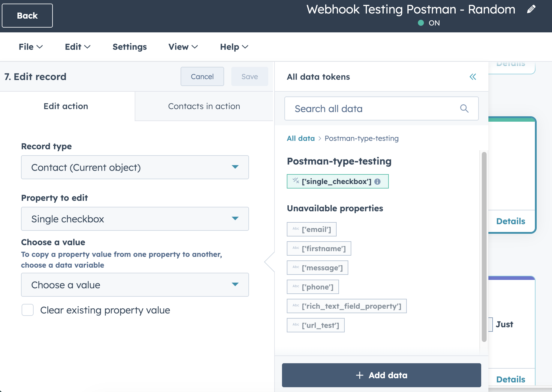This screenshot has height=392, width=552.
Task: Click the checkbox-type icon on single_checkbox token
Action: [x=295, y=181]
